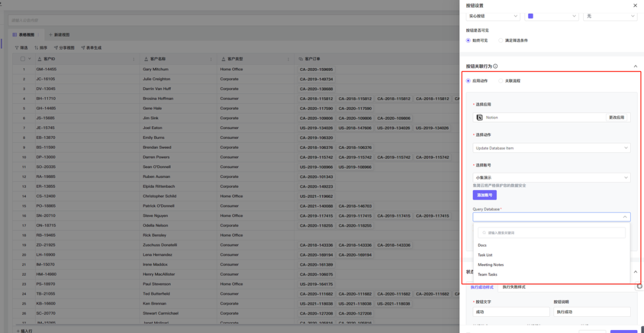The width and height of the screenshot is (644, 333).
Task: Open the 排序 sort tool
Action: [x=41, y=48]
